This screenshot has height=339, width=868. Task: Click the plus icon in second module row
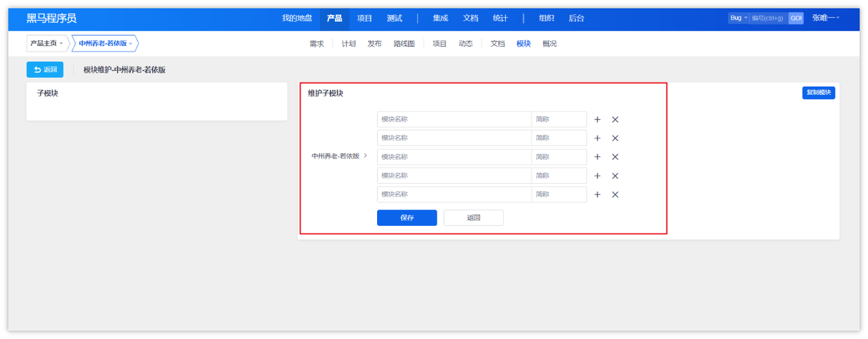(597, 138)
